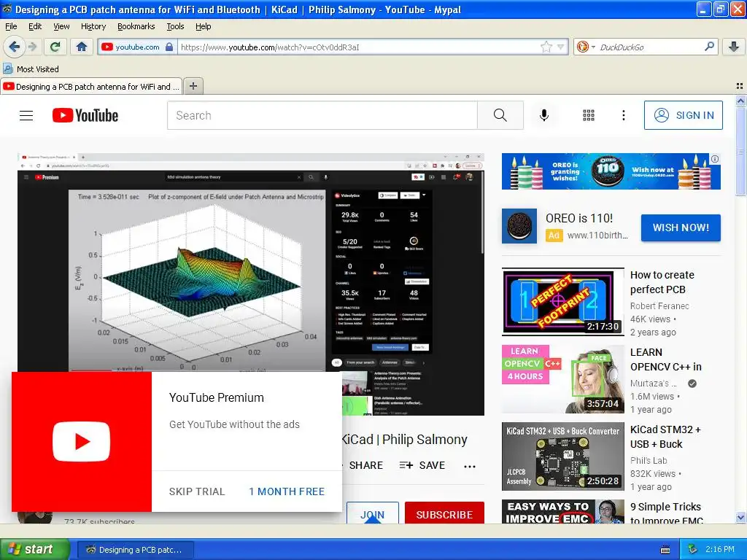Screen dimensions: 747x560
Task: Open 'KiCad STM32 + USB + Buck' title
Action: coord(665,437)
